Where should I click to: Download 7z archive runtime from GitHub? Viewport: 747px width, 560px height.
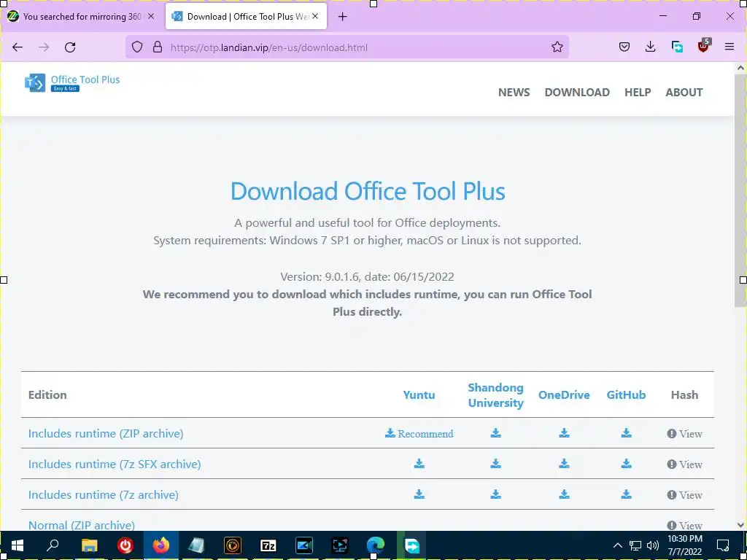626,494
